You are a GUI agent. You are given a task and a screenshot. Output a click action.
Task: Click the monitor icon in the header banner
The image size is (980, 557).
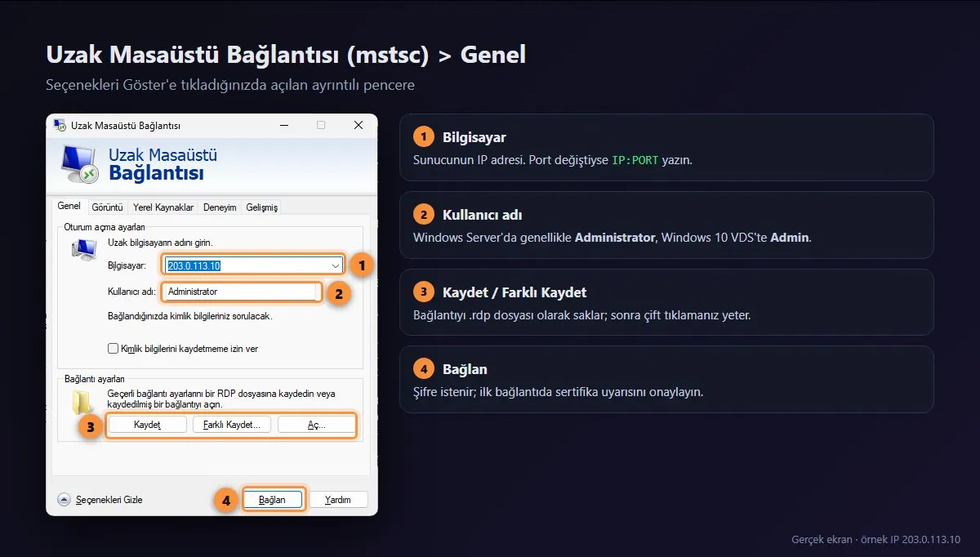(x=81, y=163)
